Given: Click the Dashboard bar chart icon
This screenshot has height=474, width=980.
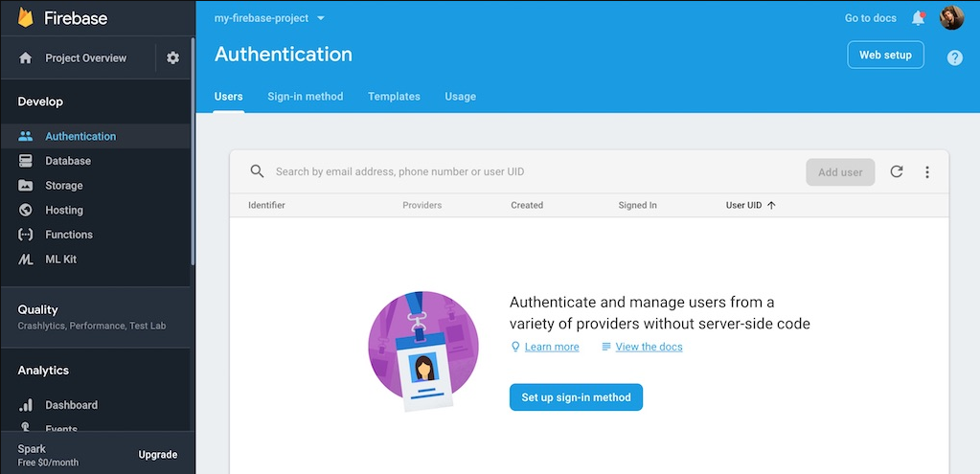Looking at the screenshot, I should point(26,405).
